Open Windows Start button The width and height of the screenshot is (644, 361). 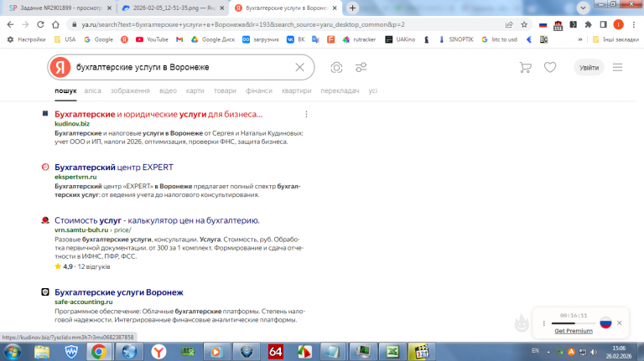coord(13,352)
